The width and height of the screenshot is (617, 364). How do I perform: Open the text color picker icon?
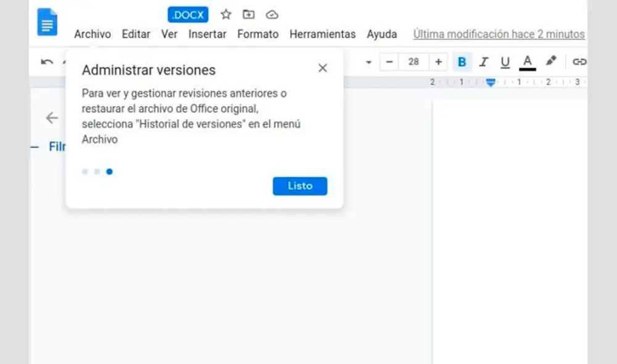click(527, 62)
